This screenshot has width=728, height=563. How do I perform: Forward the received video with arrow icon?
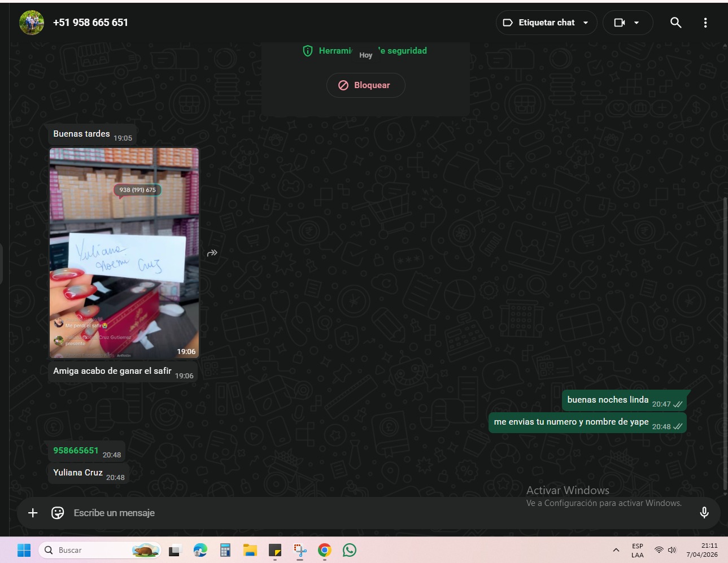coord(212,253)
